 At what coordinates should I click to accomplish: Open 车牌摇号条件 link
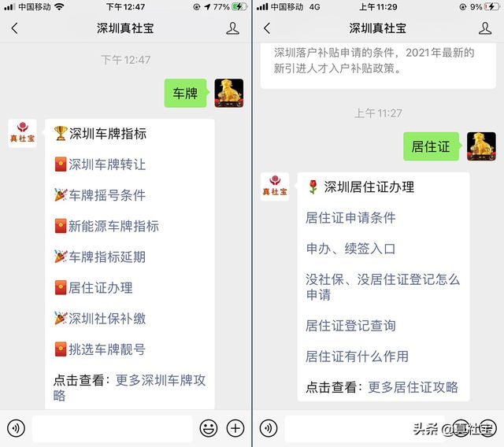point(107,195)
